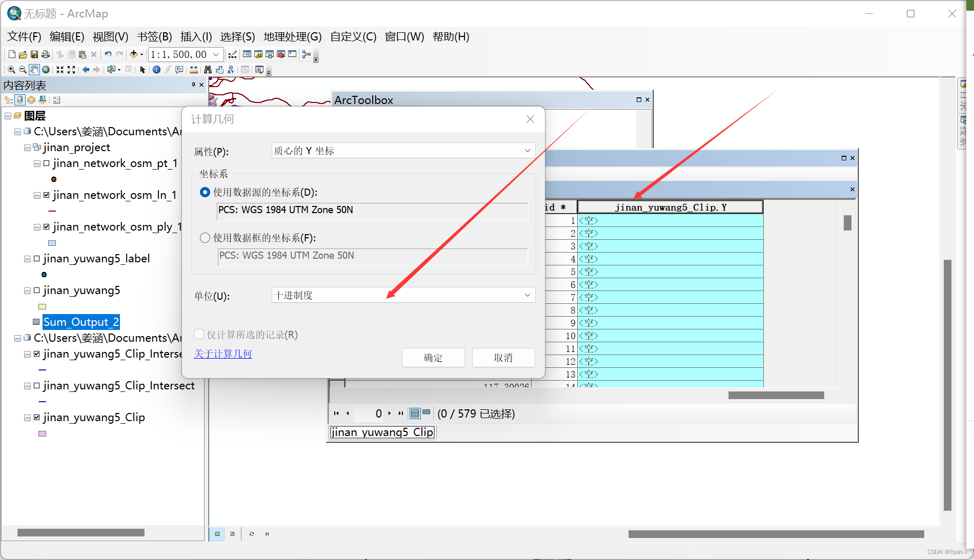Open the Editor toolbar icon

[232, 54]
